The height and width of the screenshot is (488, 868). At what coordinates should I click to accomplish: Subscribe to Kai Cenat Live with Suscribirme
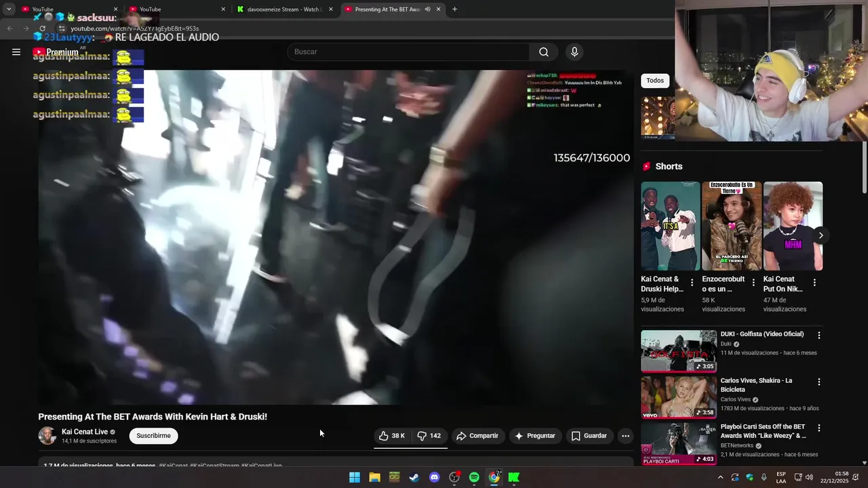(154, 436)
